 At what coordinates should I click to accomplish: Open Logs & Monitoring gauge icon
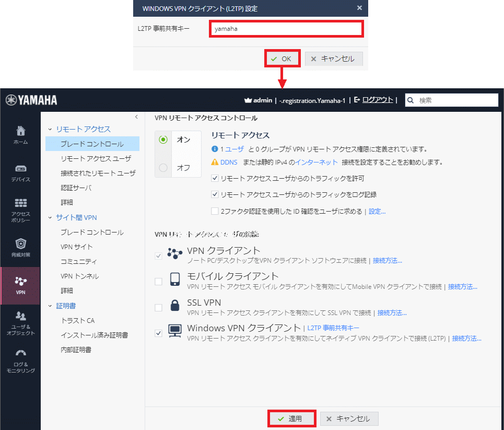pyautogui.click(x=20, y=353)
